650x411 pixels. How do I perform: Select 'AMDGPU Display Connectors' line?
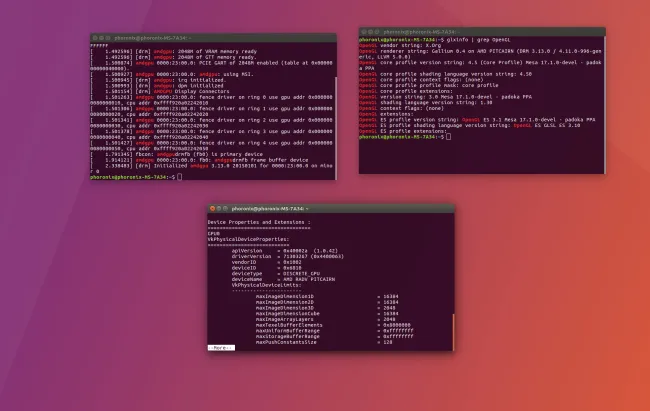click(160, 91)
